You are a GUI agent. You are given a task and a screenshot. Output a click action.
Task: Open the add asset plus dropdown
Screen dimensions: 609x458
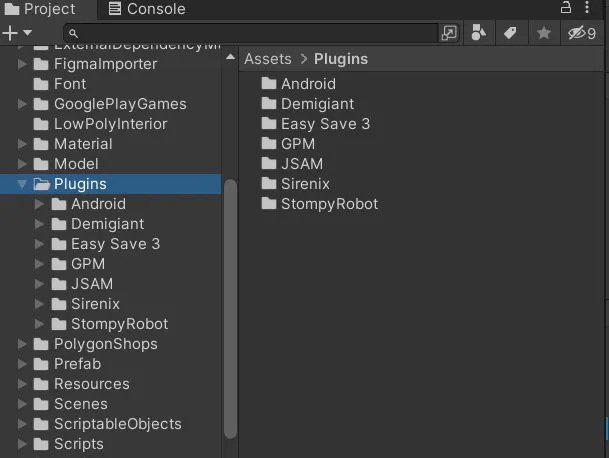point(17,33)
